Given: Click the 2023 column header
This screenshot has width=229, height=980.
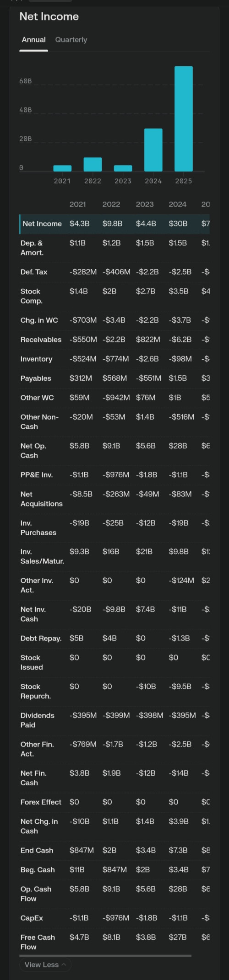Looking at the screenshot, I should 145,204.
